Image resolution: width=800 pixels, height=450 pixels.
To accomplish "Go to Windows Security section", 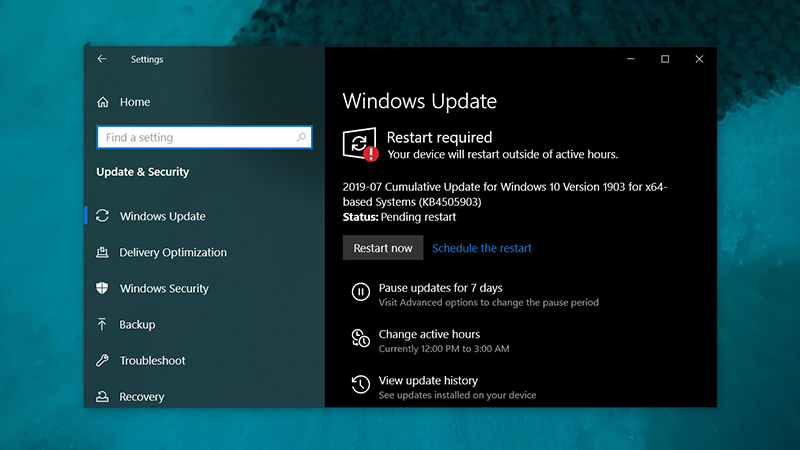I will pyautogui.click(x=164, y=289).
